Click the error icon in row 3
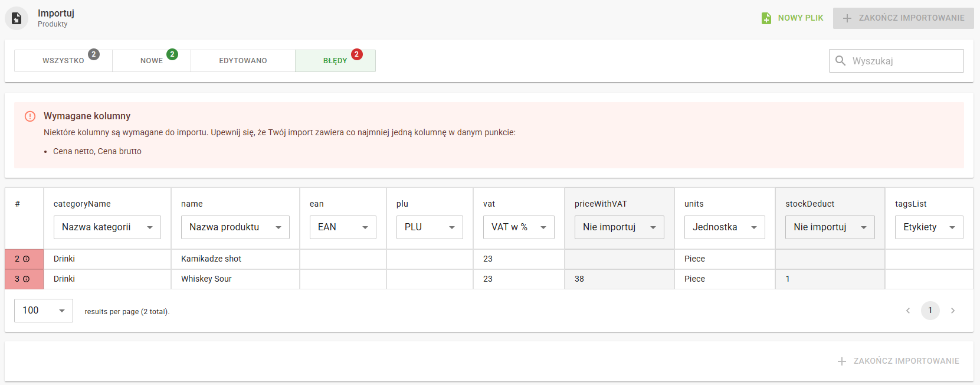Image resolution: width=980 pixels, height=385 pixels. point(26,279)
